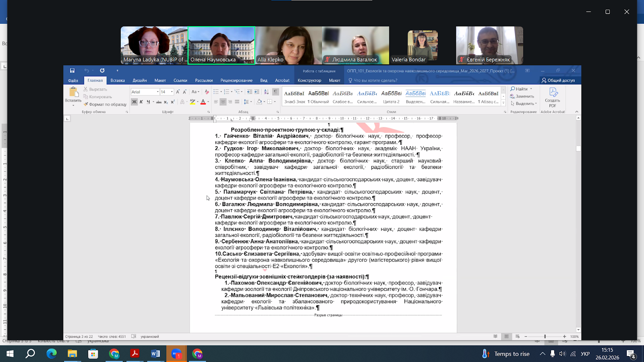
Task: Open the text highlight color button
Action: pyautogui.click(x=192, y=102)
